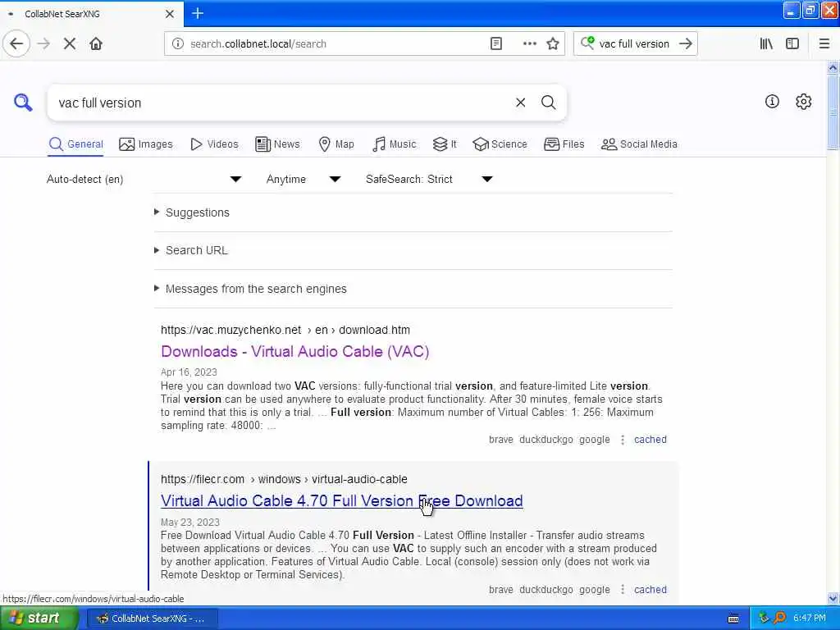Switch to the General tab
The width and height of the screenshot is (840, 630).
point(76,144)
